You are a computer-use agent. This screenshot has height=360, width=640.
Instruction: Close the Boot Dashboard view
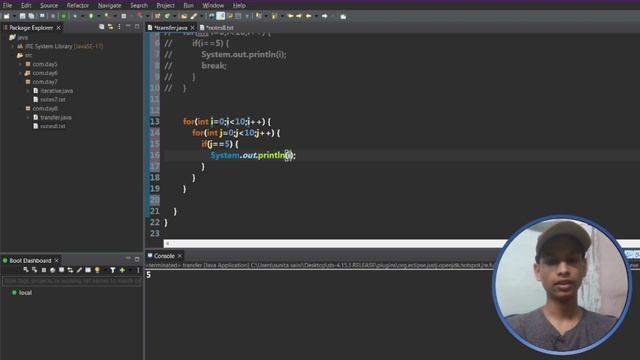pos(57,260)
